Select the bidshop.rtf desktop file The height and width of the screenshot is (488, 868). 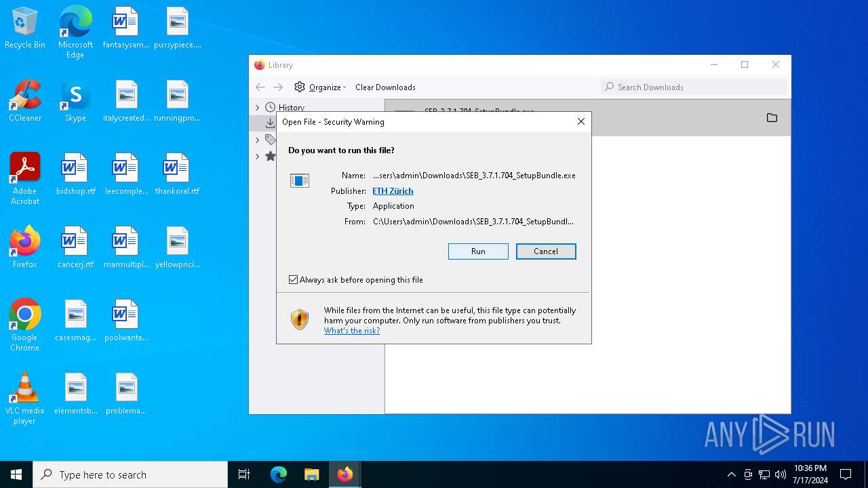[x=75, y=175]
